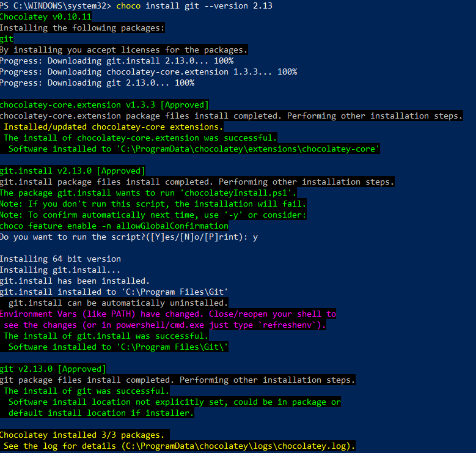This screenshot has height=453, width=476.
Task: Click 'Installed/updated chocolatey-core extensions.' line
Action: pyautogui.click(x=114, y=127)
